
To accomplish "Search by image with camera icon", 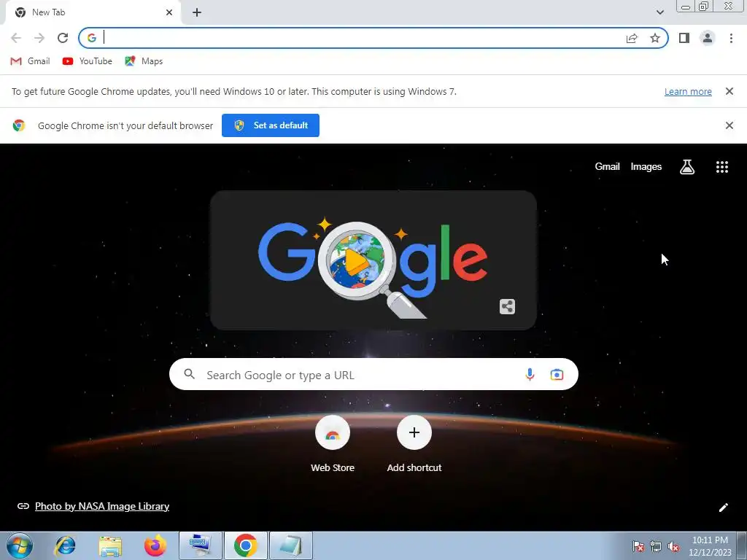I will point(557,374).
